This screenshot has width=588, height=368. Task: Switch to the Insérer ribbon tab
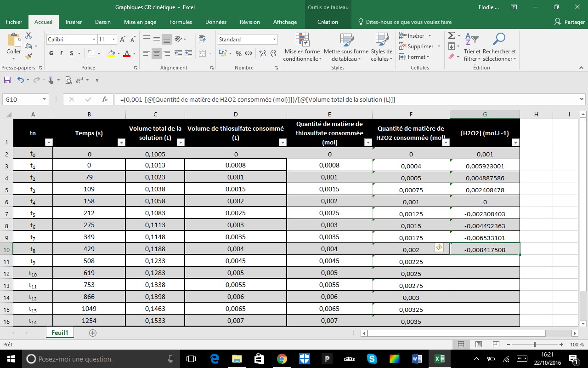[x=73, y=22]
